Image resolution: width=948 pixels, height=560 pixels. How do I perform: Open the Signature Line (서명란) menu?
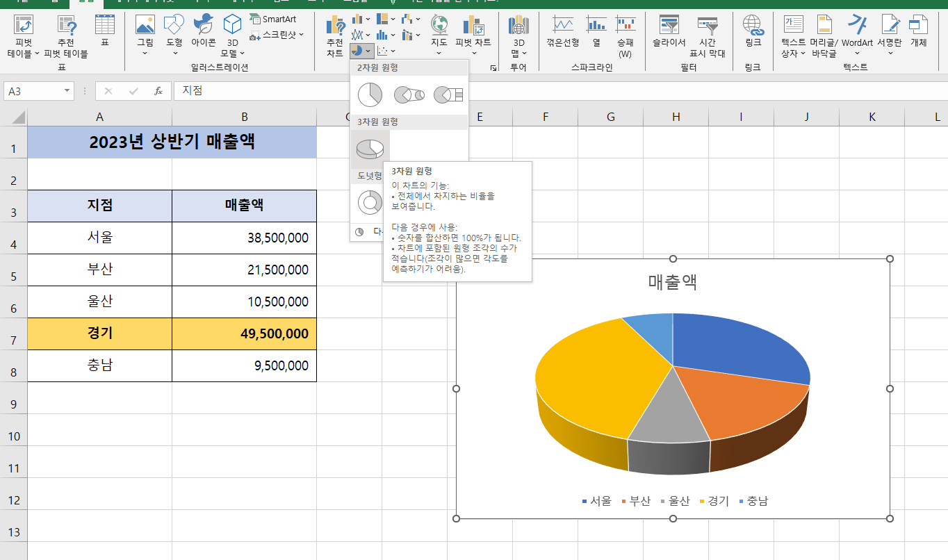click(x=890, y=36)
